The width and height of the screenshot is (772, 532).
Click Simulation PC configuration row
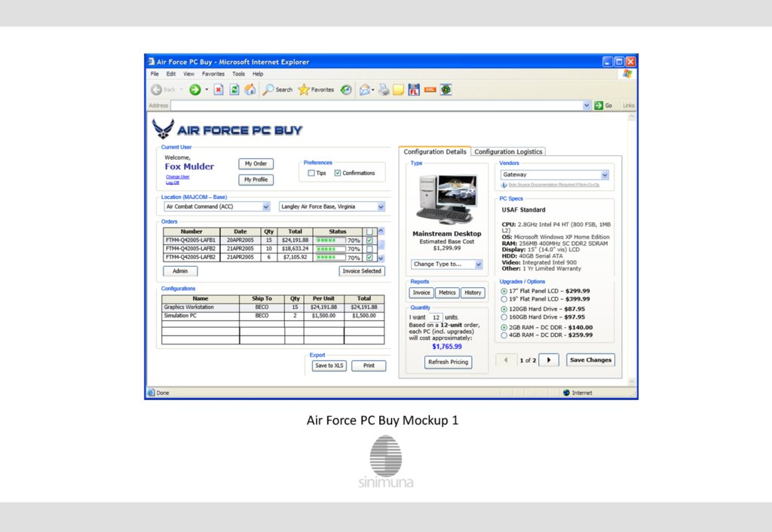pyautogui.click(x=273, y=316)
